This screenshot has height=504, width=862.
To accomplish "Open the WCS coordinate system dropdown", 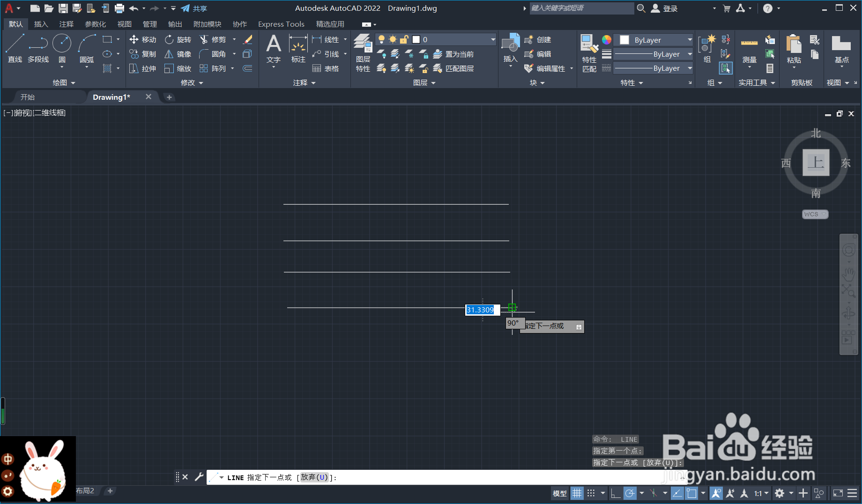I will [815, 214].
